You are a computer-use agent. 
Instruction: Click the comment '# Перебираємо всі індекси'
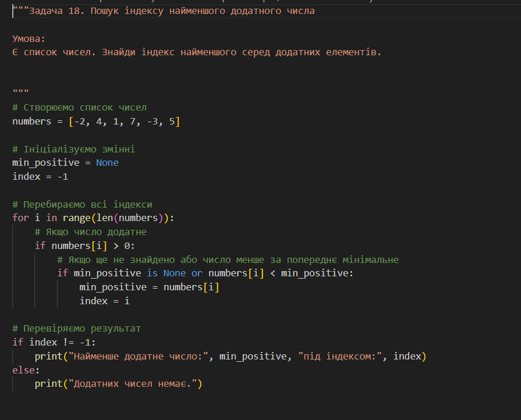coord(82,205)
